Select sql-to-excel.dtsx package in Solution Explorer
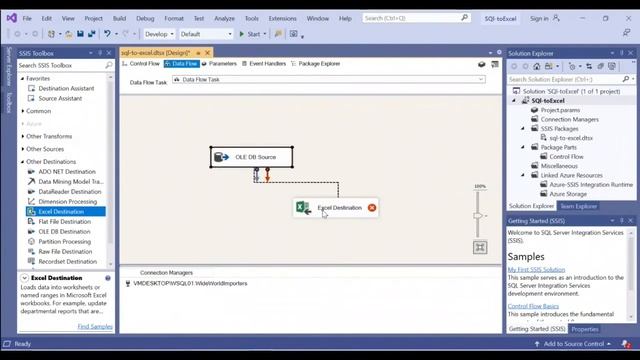640x360 pixels. tap(571, 138)
